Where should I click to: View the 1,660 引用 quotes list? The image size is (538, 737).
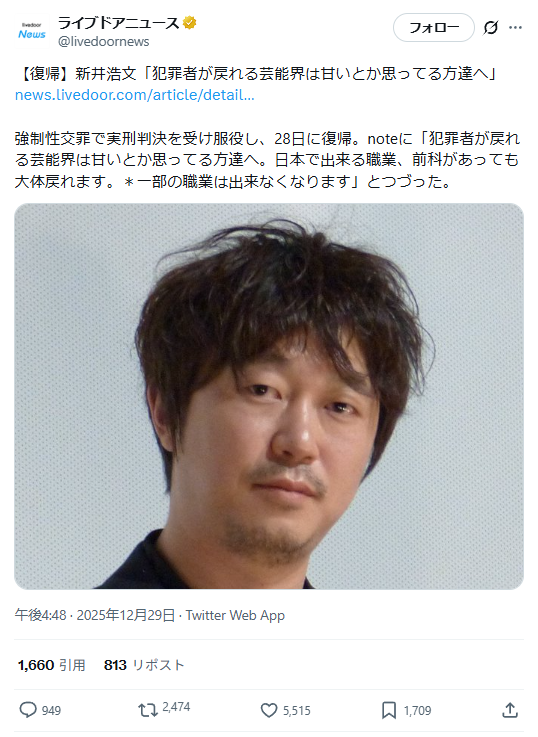coord(52,665)
